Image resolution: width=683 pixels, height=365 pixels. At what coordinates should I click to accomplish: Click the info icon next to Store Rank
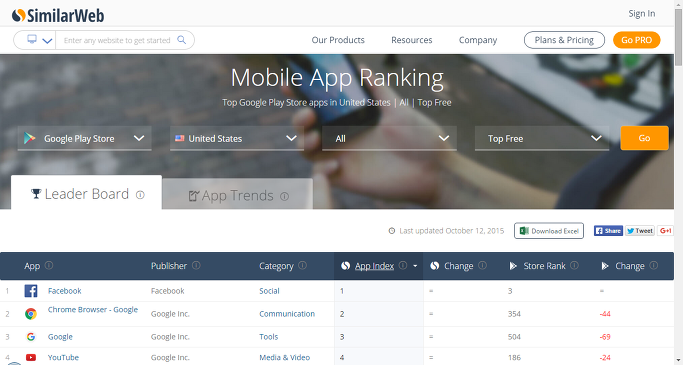coord(575,265)
